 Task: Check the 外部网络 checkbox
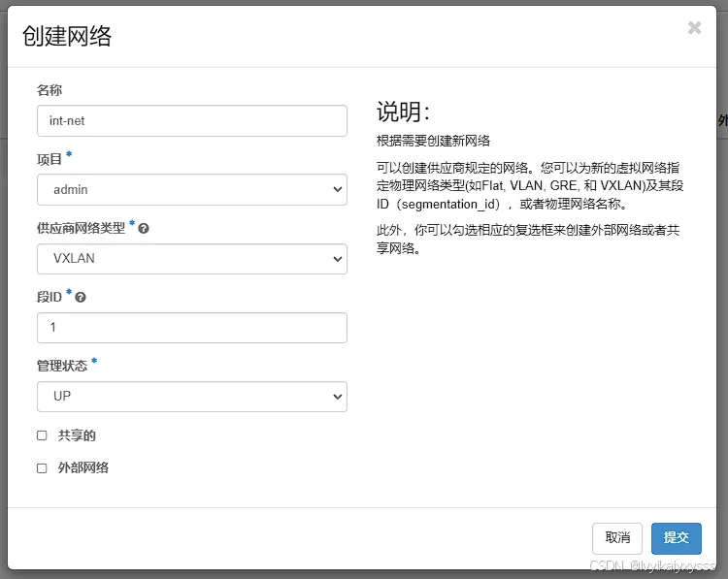(42, 468)
